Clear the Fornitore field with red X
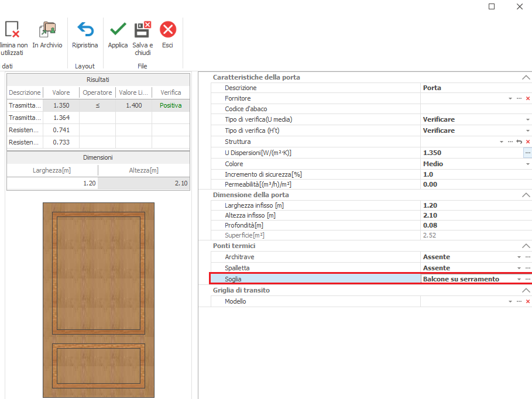The width and height of the screenshot is (532, 399). click(x=527, y=98)
